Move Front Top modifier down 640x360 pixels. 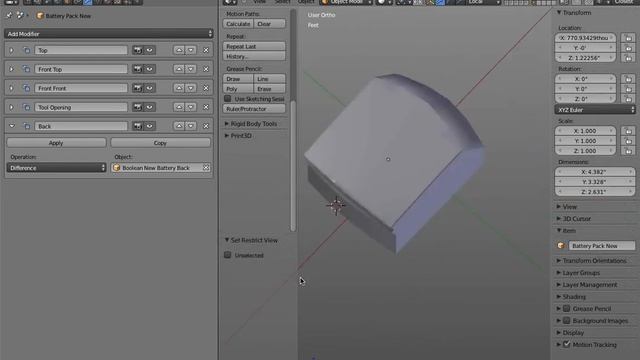click(x=191, y=69)
